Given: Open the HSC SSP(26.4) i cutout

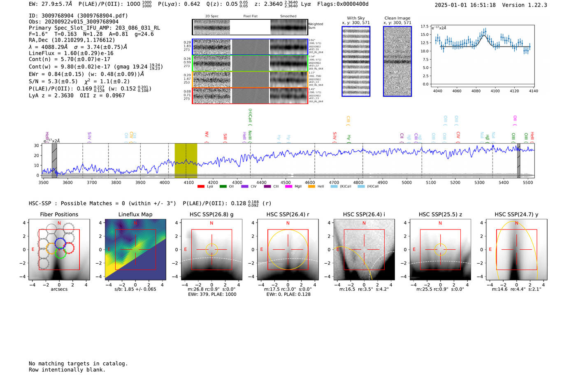Looking at the screenshot, I should point(364,250).
